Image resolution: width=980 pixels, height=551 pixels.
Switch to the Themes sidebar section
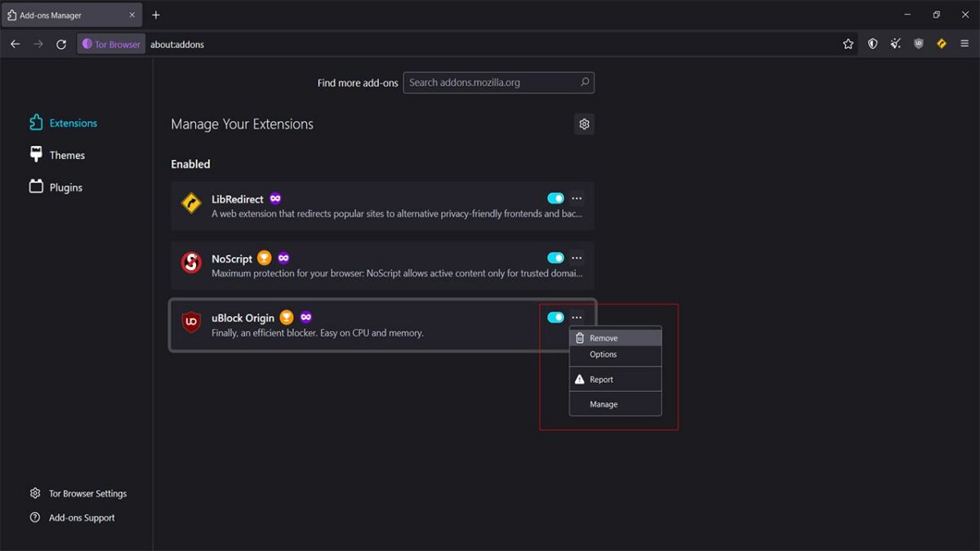(67, 154)
